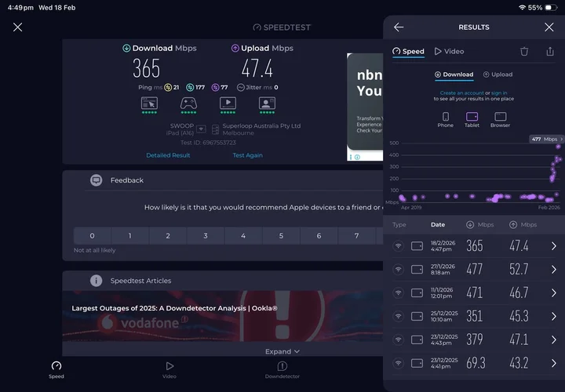
Task: Switch to Video tab in Results
Action: click(449, 52)
